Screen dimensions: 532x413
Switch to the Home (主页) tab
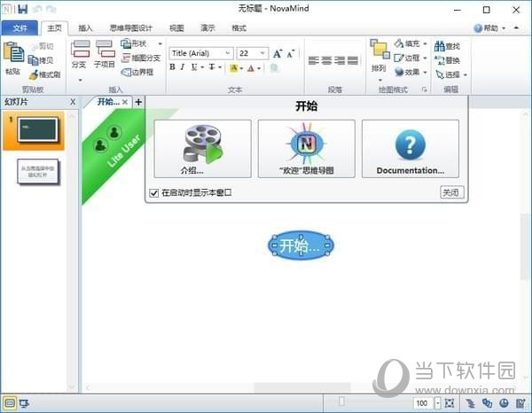point(54,28)
